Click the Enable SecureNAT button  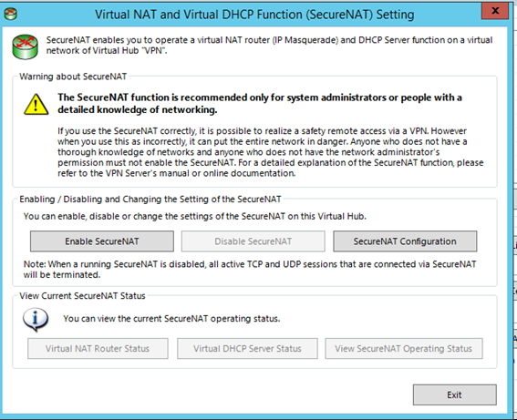pos(102,241)
